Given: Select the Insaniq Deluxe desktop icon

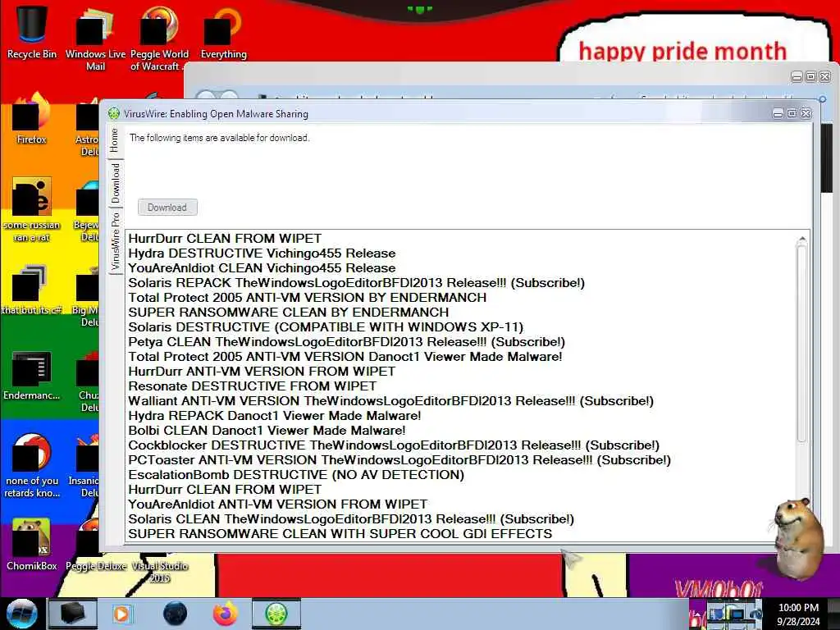Looking at the screenshot, I should (85, 466).
